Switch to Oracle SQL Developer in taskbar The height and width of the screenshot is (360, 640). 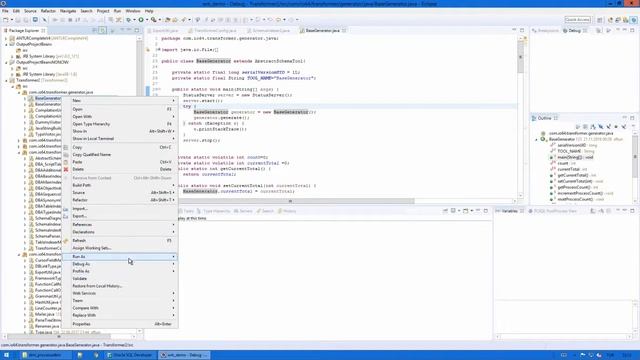(x=129, y=355)
